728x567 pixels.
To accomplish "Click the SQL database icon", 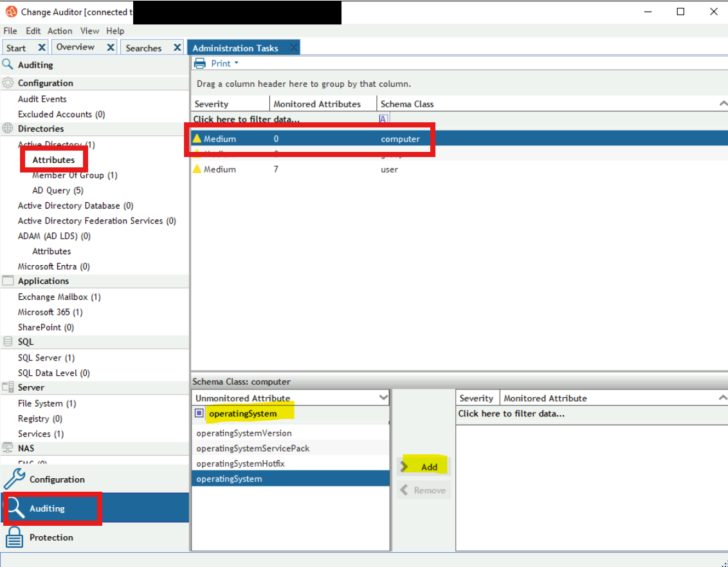I will click(8, 342).
